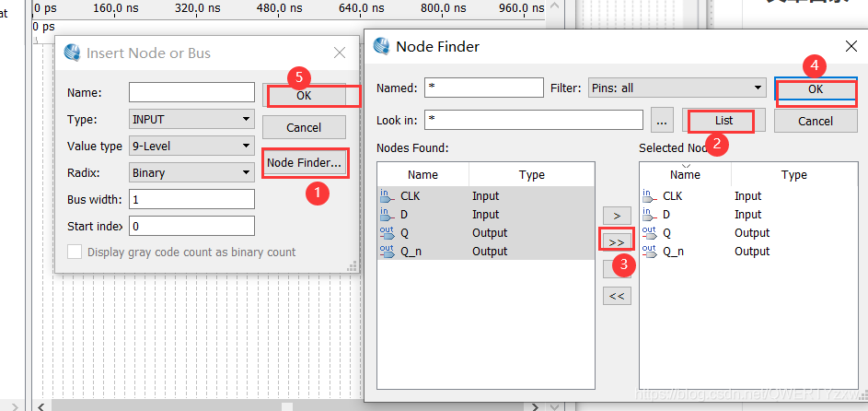Sort Selected Nodes by Name column header

(686, 174)
